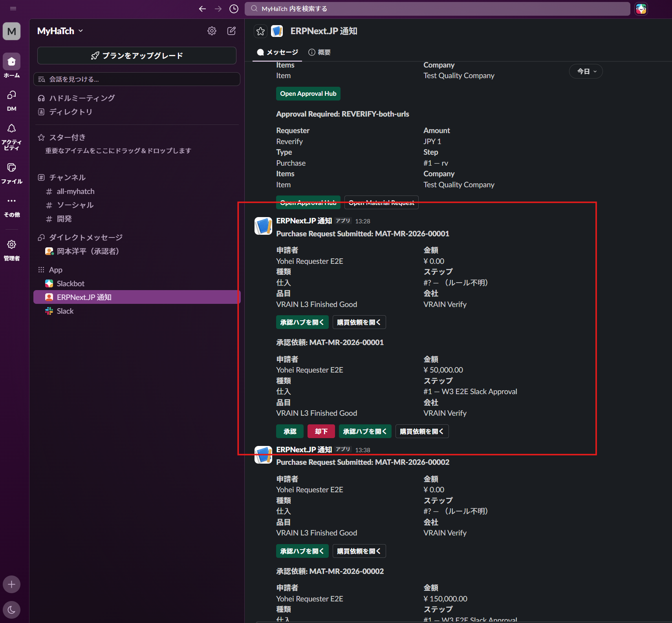This screenshot has width=672, height=623.
Task: Open the history clock icon
Action: coord(234,9)
